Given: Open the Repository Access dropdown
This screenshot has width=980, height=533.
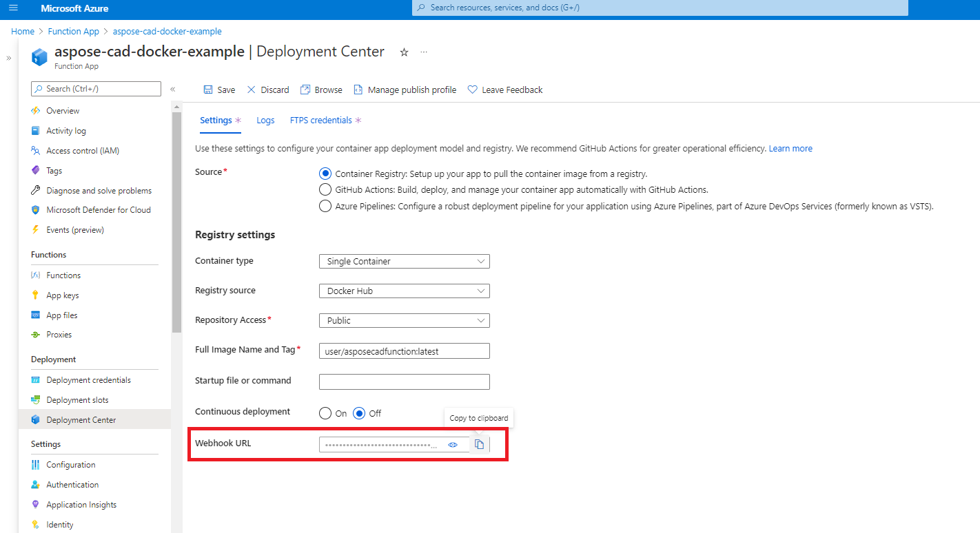Looking at the screenshot, I should click(405, 321).
